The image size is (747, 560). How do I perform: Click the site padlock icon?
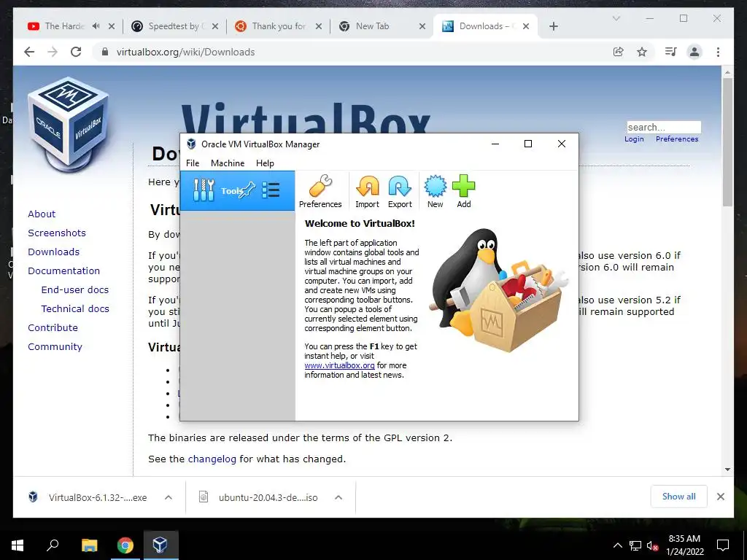[x=105, y=52]
